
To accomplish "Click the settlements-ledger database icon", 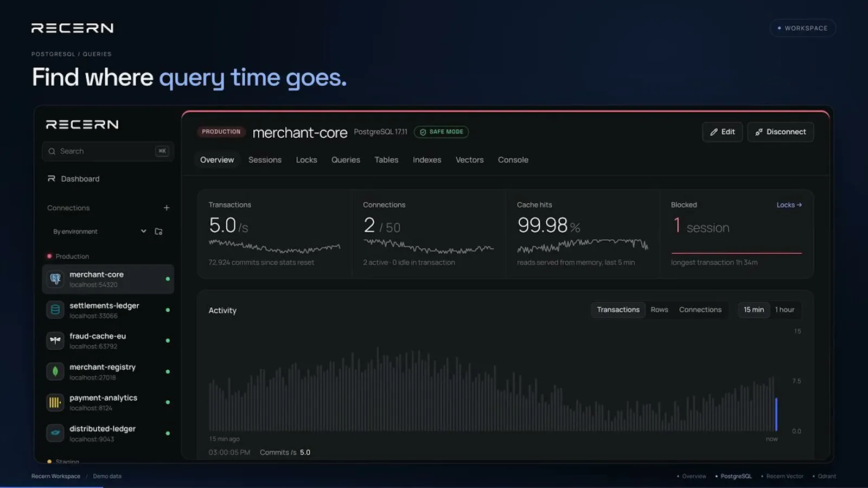I will 55,310.
